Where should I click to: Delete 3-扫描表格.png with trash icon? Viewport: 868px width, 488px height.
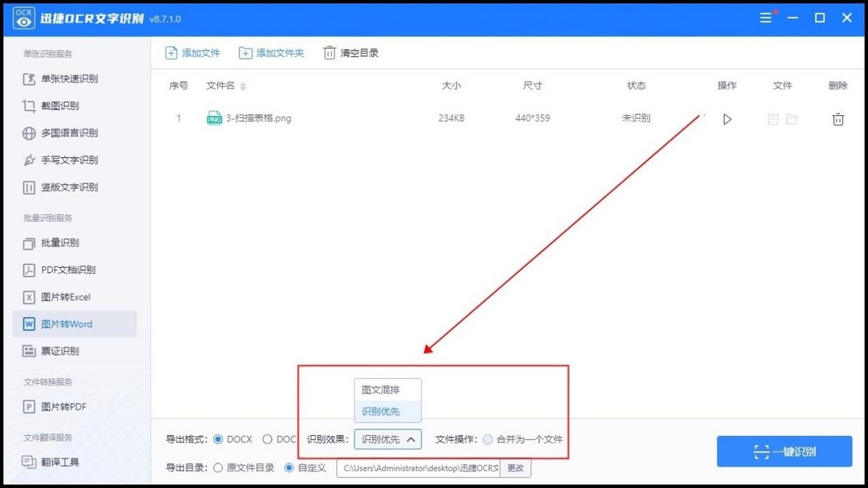[x=838, y=119]
